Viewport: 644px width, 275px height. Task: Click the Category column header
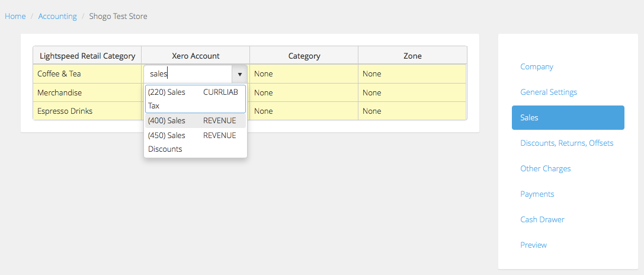tap(304, 56)
